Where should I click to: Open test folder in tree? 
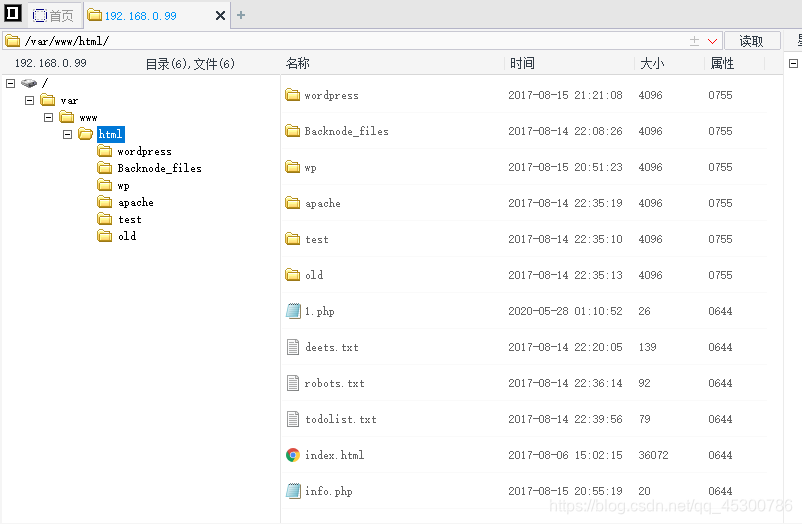pyautogui.click(x=130, y=220)
